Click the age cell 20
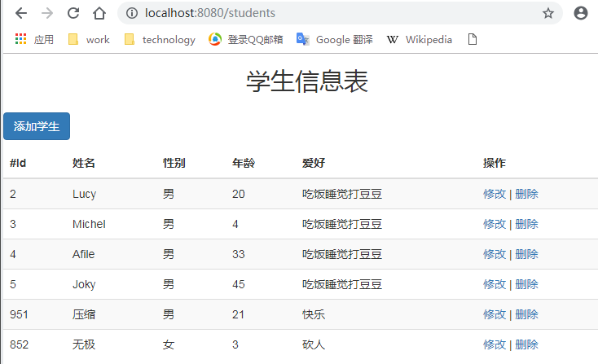Image resolution: width=598 pixels, height=364 pixels. (x=239, y=194)
